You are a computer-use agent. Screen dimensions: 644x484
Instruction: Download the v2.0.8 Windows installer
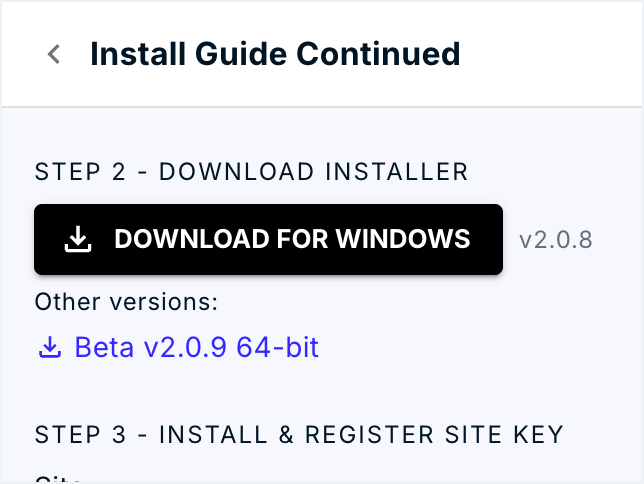pyautogui.click(x=268, y=239)
